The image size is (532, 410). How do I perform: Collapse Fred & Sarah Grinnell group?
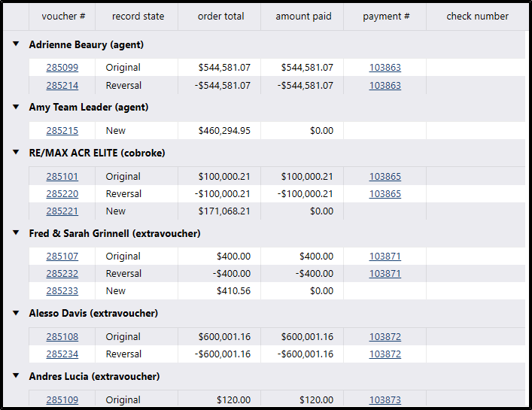(x=16, y=233)
